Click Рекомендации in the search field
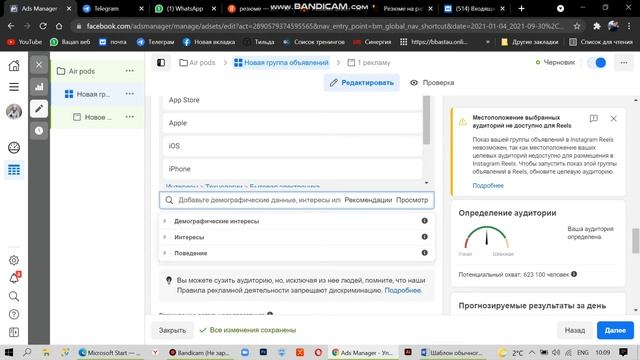The height and width of the screenshot is (360, 640). tap(368, 200)
